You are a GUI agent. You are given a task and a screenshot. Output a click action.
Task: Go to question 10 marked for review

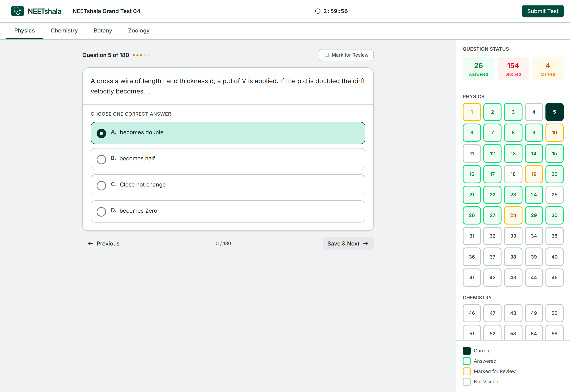point(555,133)
